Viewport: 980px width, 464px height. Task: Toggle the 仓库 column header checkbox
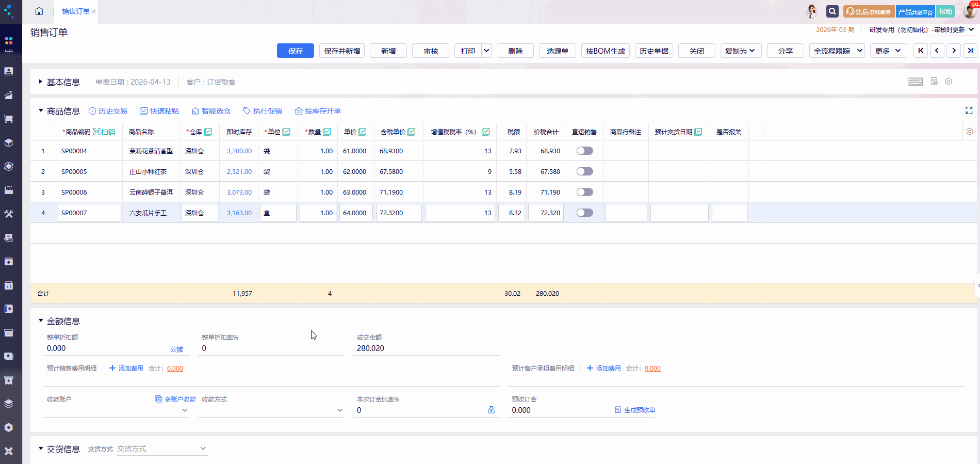tap(208, 132)
